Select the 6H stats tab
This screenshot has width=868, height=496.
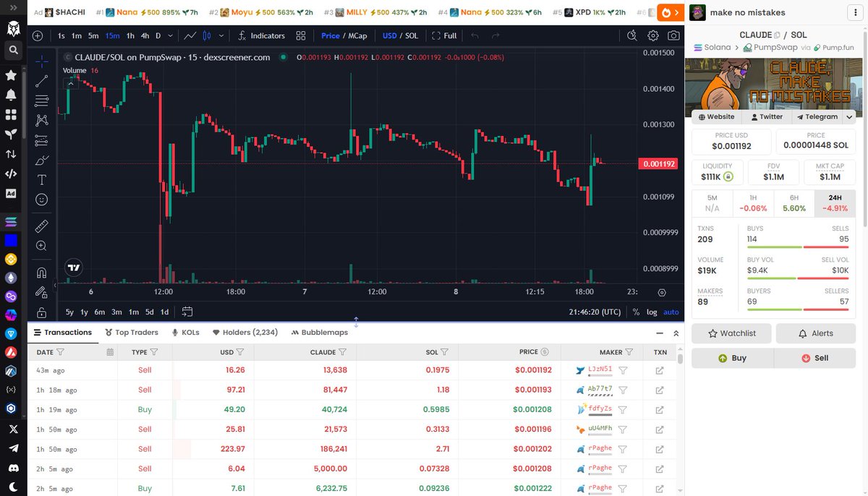(794, 202)
